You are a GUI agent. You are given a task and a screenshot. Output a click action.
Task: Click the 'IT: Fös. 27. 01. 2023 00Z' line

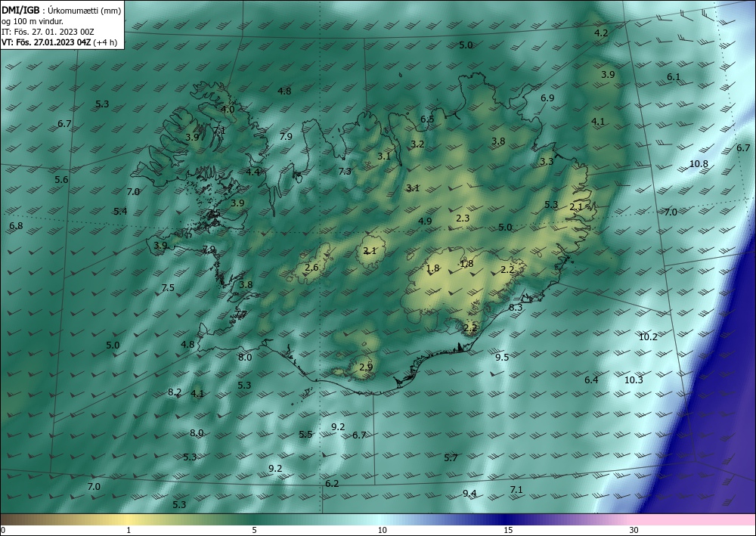tap(48, 32)
